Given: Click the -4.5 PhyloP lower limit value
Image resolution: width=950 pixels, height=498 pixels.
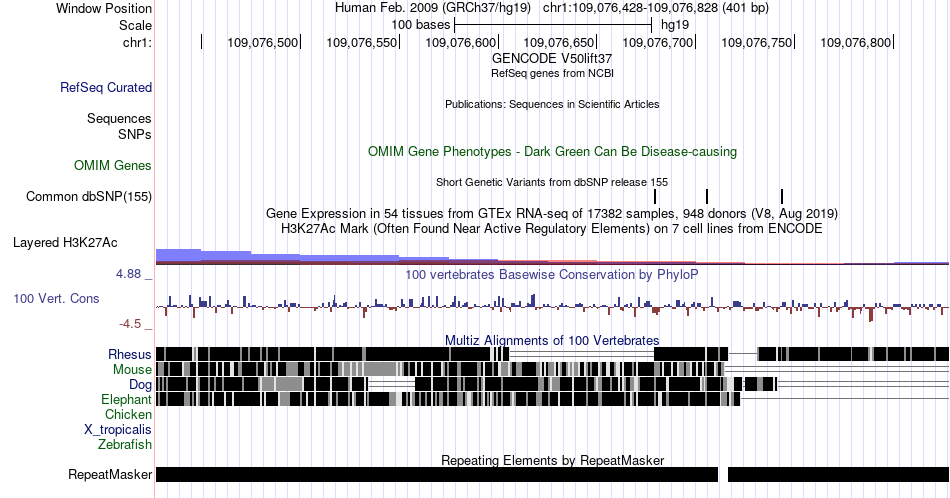Looking at the screenshot, I should point(130,324).
